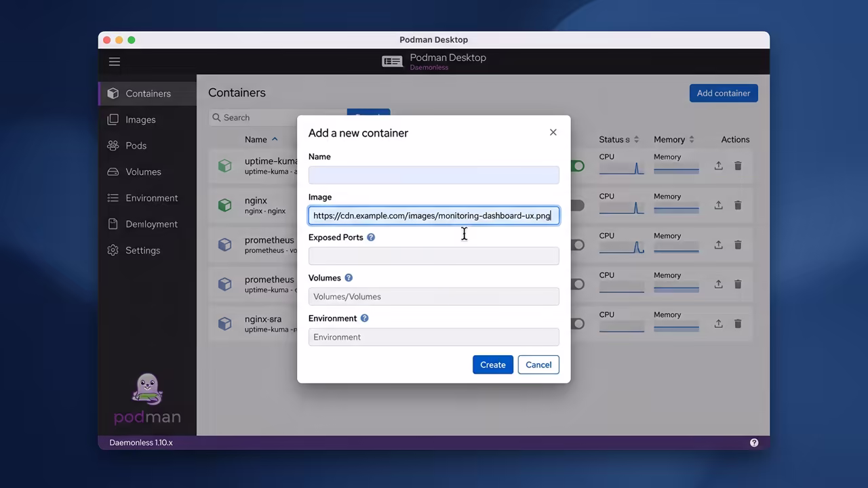Open help icon beside Environment label

click(364, 318)
